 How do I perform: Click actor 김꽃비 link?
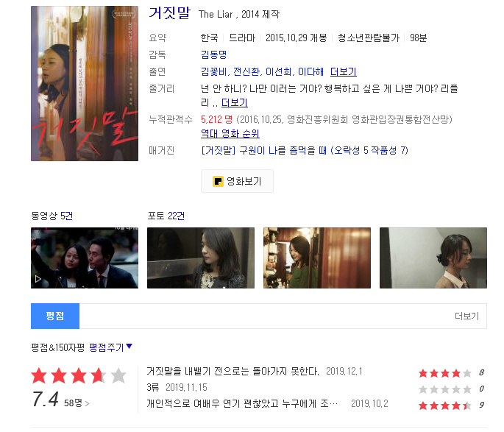pyautogui.click(x=214, y=71)
